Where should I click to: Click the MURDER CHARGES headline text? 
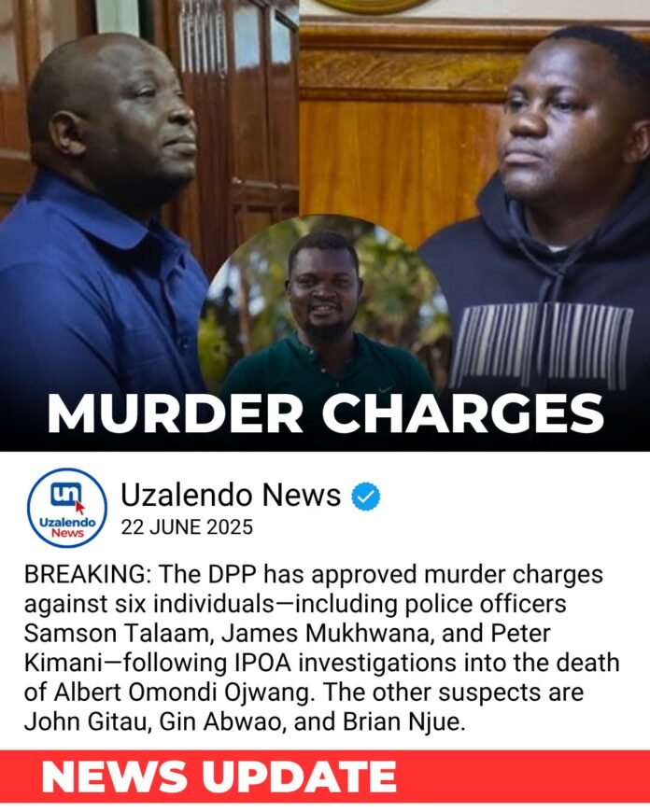click(326, 413)
